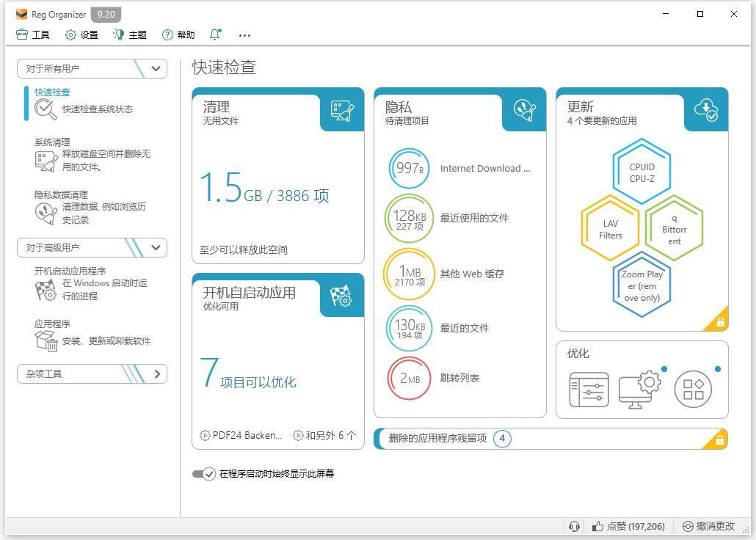
Task: Click the 快速检查 magnifier icon
Action: pyautogui.click(x=46, y=109)
